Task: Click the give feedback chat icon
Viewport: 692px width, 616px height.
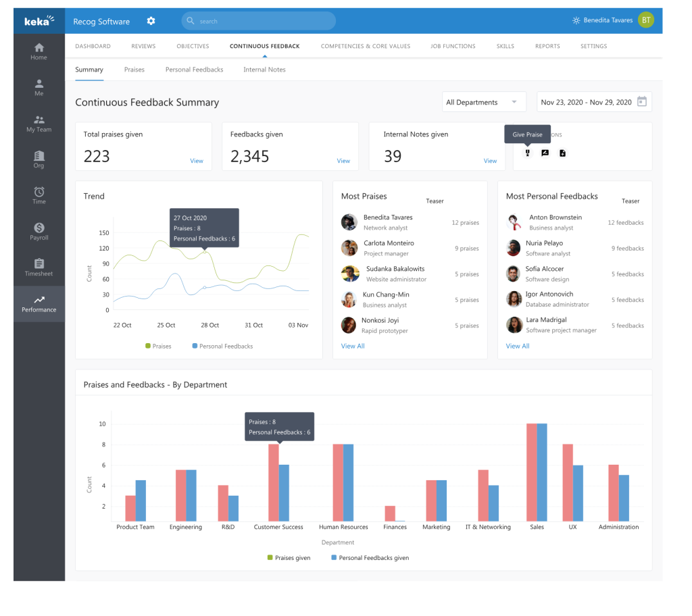Action: 545,153
